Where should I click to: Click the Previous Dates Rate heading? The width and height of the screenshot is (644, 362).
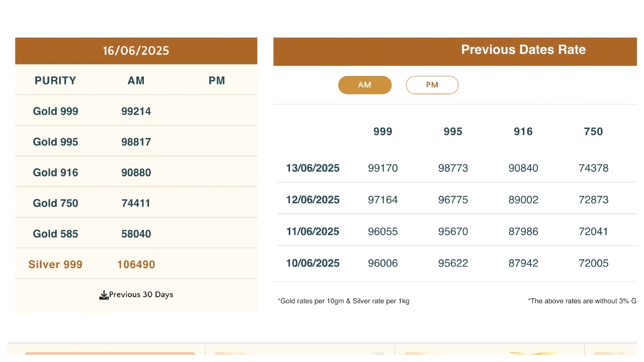tap(523, 50)
